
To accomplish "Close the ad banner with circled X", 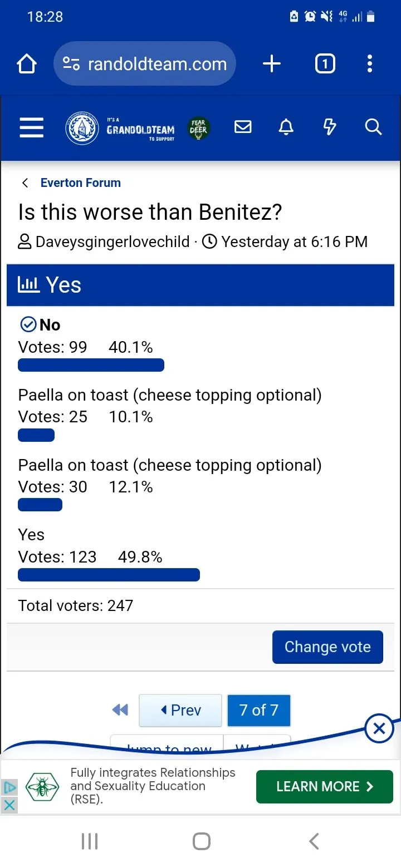I will click(379, 728).
